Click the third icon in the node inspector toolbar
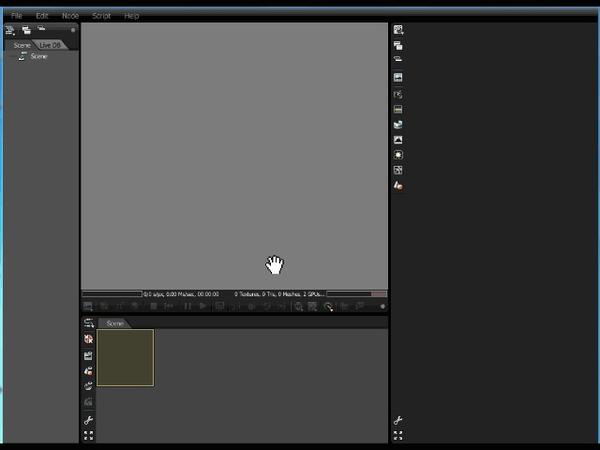Viewport: 600px width, 450px height. pos(398,59)
